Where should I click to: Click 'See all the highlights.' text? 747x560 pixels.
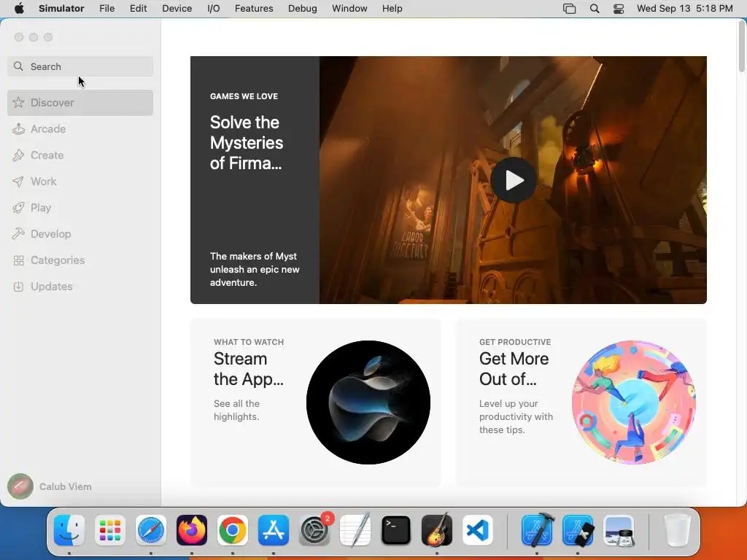(237, 410)
